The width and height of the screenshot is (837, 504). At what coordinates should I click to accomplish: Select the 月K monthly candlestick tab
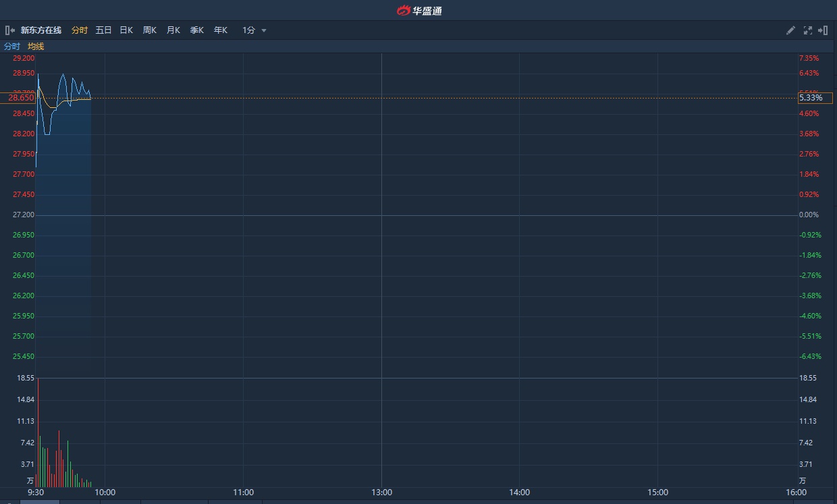click(173, 30)
